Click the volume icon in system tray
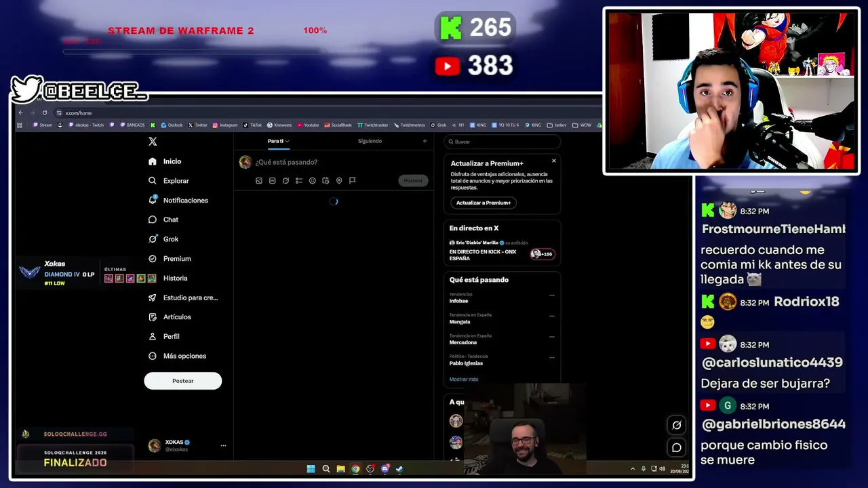This screenshot has width=868, height=488. pos(661,468)
